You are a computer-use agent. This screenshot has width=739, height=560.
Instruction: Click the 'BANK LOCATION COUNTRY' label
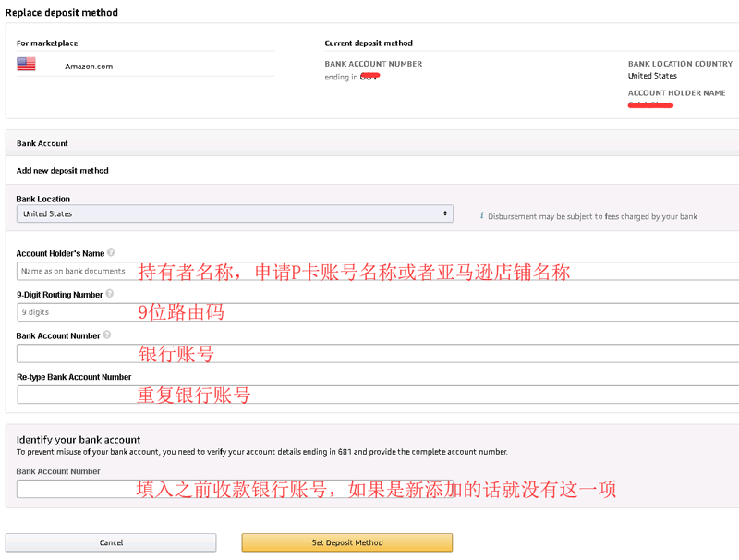680,64
